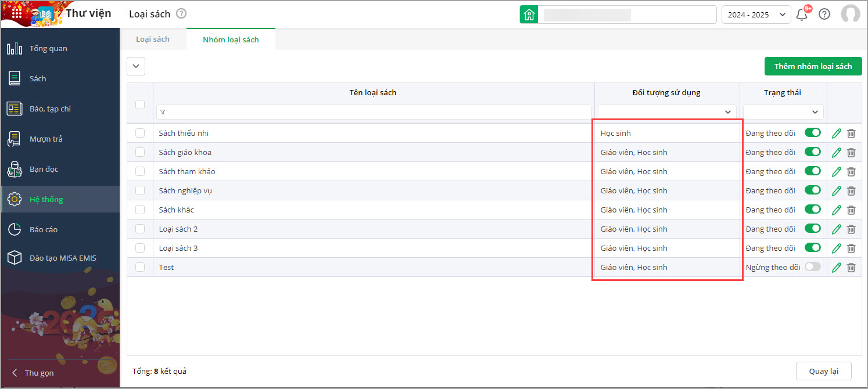Viewport: 868px width, 389px height.
Task: Collapse the sidebar with Thu gọn
Action: [33, 373]
